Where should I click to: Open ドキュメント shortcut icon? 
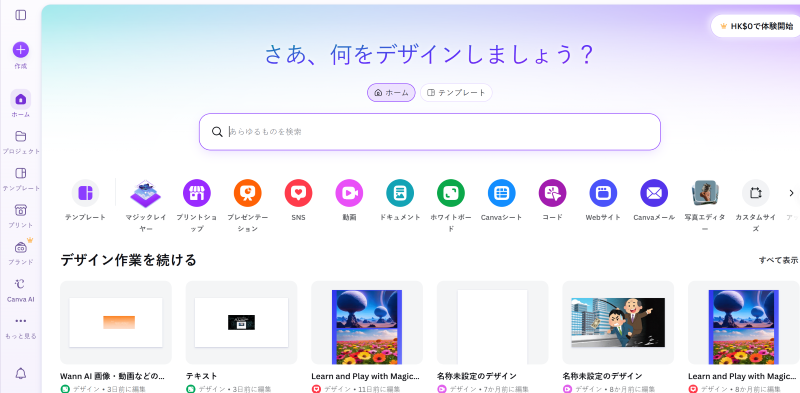[x=400, y=193]
